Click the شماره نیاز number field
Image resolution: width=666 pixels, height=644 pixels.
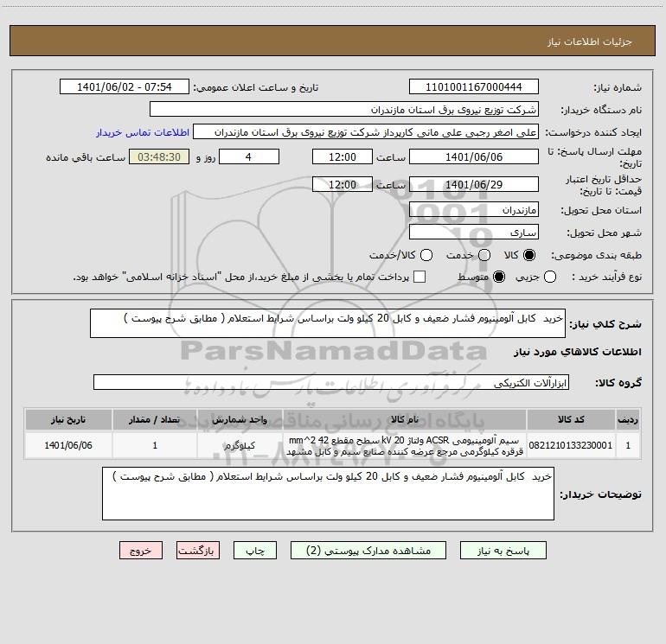(474, 86)
